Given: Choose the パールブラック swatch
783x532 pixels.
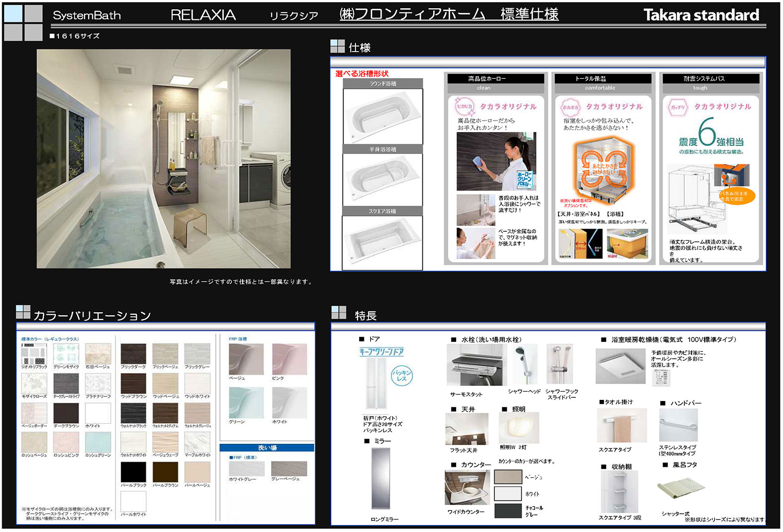Looking at the screenshot, I should pos(134,472).
